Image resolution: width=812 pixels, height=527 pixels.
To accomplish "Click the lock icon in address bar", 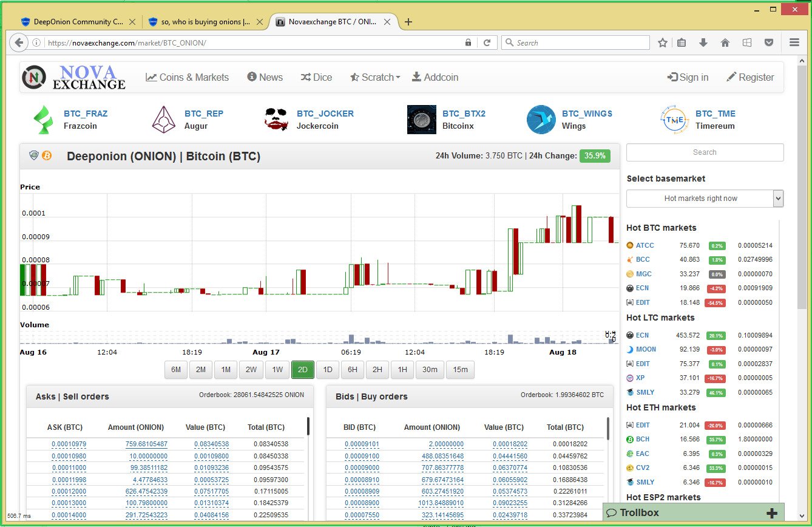I will [468, 42].
